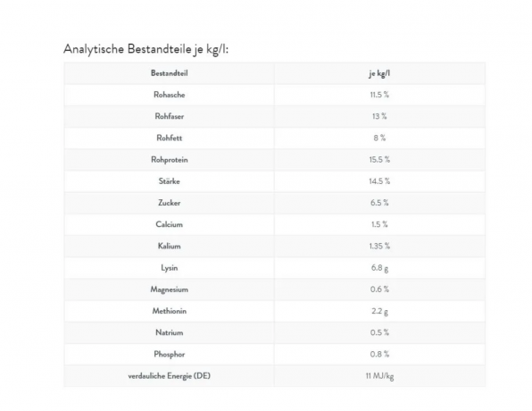
Task: Select the Lysin row label
Action: point(170,268)
